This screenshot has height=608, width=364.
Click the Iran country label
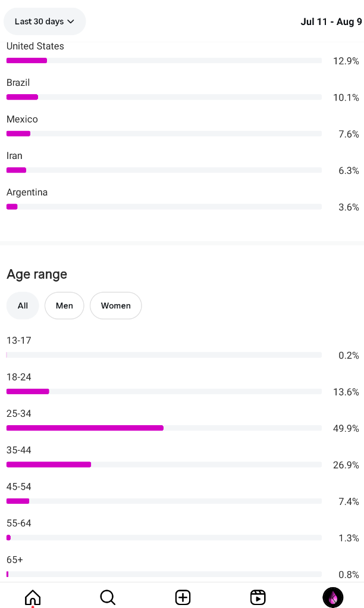tap(14, 156)
